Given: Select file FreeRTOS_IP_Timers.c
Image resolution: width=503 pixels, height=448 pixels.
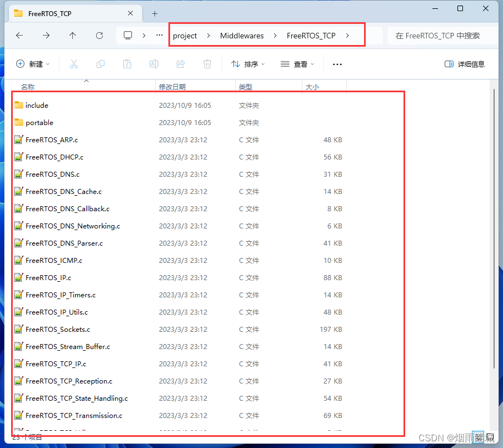Looking at the screenshot, I should pos(178,295).
